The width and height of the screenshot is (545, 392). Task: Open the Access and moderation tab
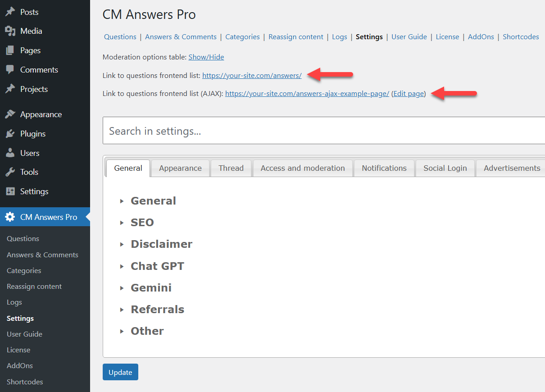(303, 168)
